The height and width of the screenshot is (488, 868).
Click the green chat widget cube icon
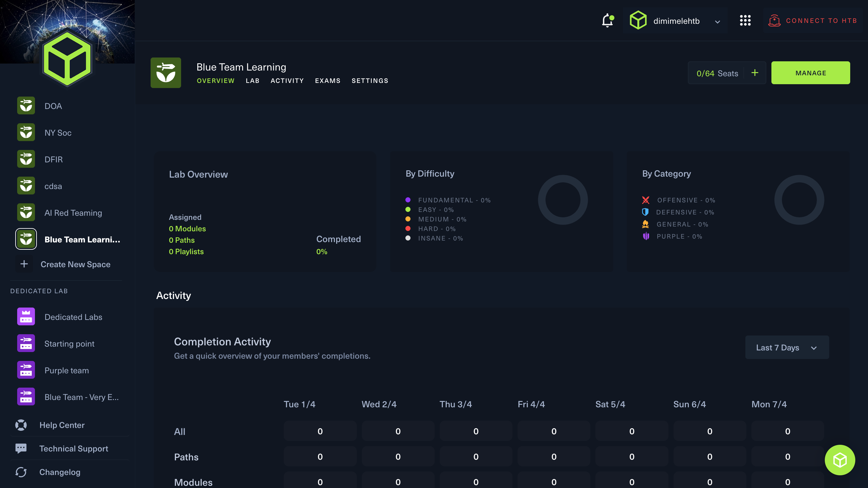pos(839,460)
